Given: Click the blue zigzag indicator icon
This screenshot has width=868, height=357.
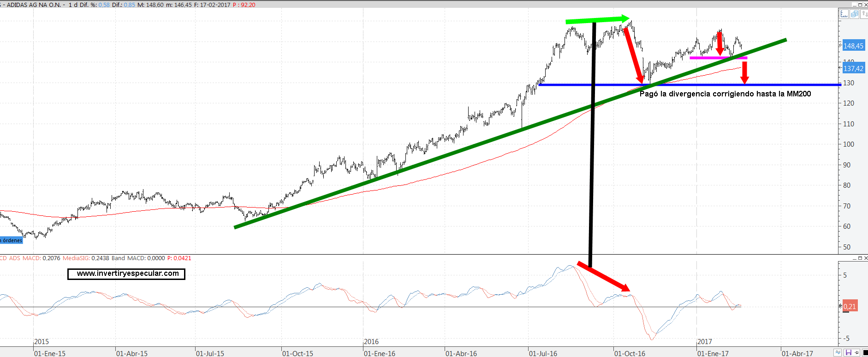Looking at the screenshot, I should pyautogui.click(x=838, y=353).
